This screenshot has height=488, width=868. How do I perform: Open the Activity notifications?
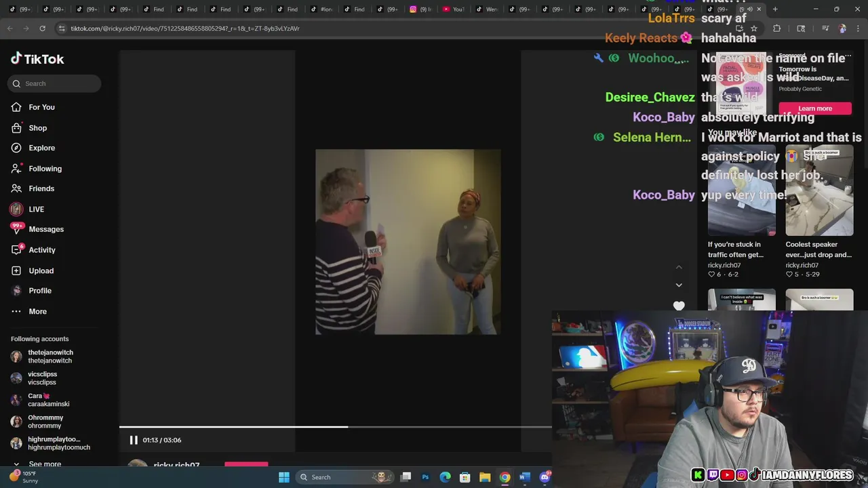tap(33, 250)
